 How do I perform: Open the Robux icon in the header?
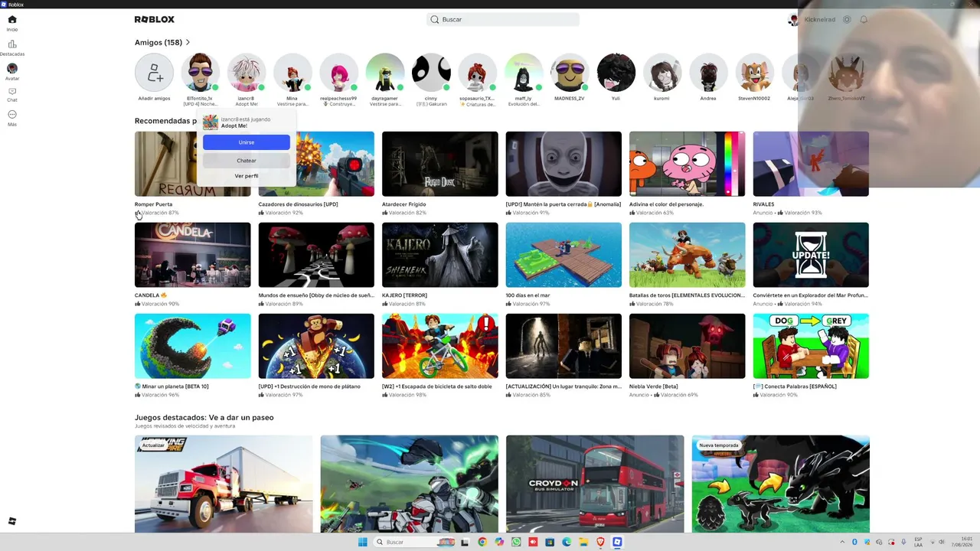coord(847,19)
